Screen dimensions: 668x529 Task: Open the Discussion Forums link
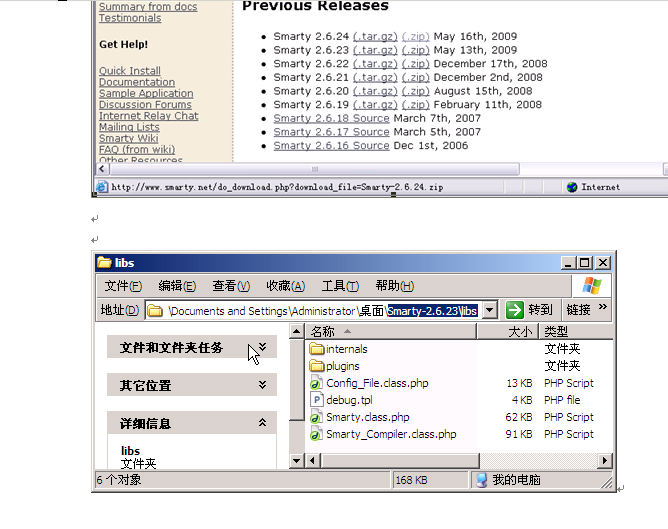tap(145, 104)
